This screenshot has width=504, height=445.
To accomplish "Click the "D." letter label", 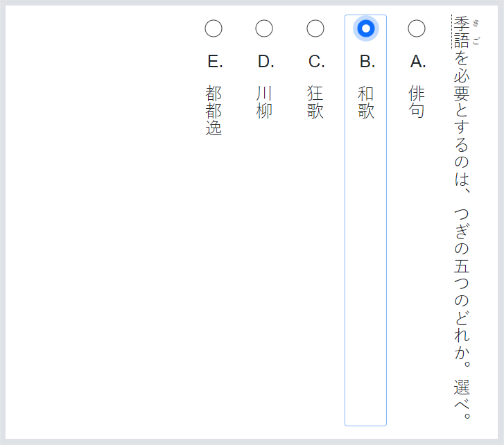I will 266,62.
